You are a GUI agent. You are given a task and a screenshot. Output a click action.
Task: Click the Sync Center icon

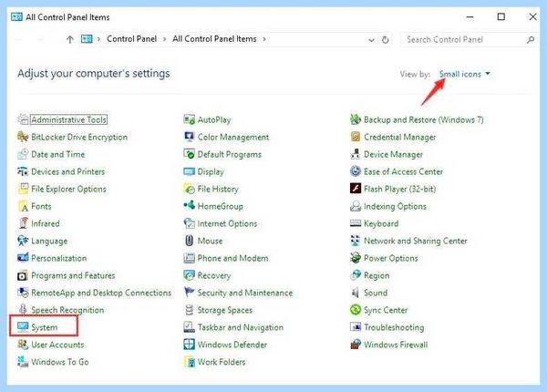pos(356,310)
